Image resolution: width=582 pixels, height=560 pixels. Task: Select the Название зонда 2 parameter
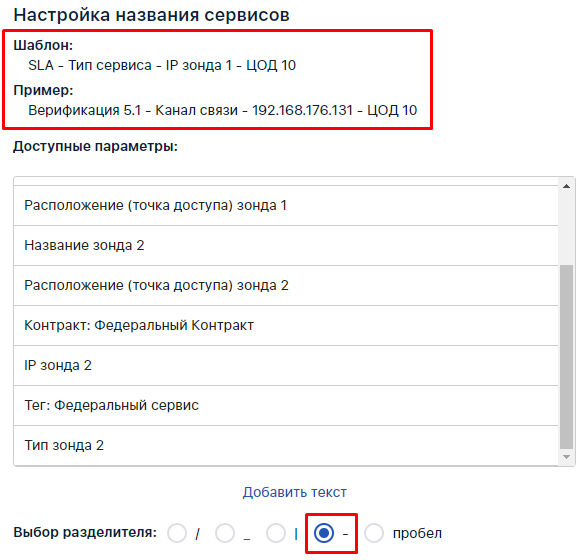pyautogui.click(x=286, y=245)
